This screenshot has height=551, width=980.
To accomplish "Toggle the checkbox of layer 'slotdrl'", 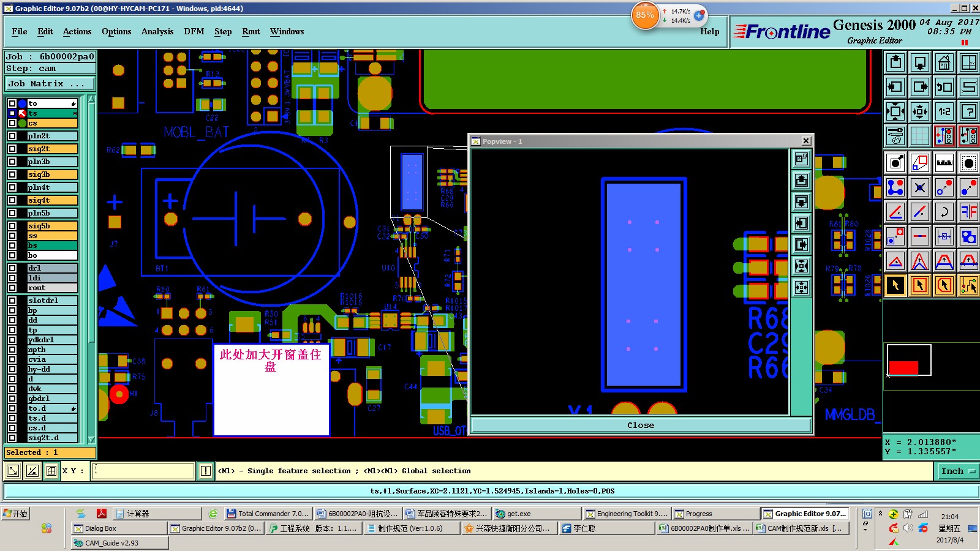I will (x=12, y=301).
